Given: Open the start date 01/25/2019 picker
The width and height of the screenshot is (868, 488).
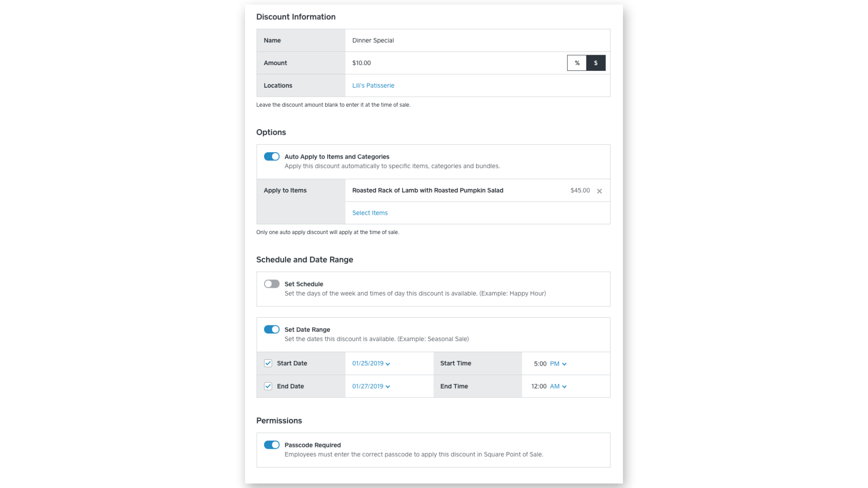Looking at the screenshot, I should (x=371, y=364).
